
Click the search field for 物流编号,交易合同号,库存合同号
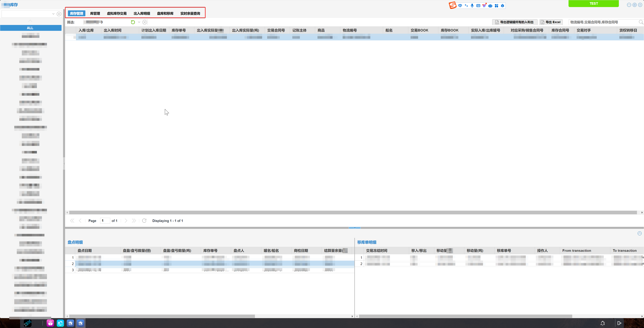(603, 22)
